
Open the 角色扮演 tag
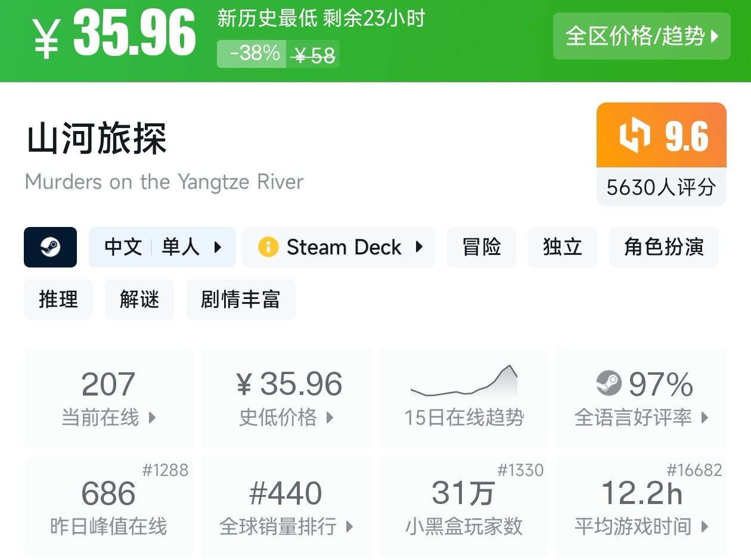[x=663, y=247]
